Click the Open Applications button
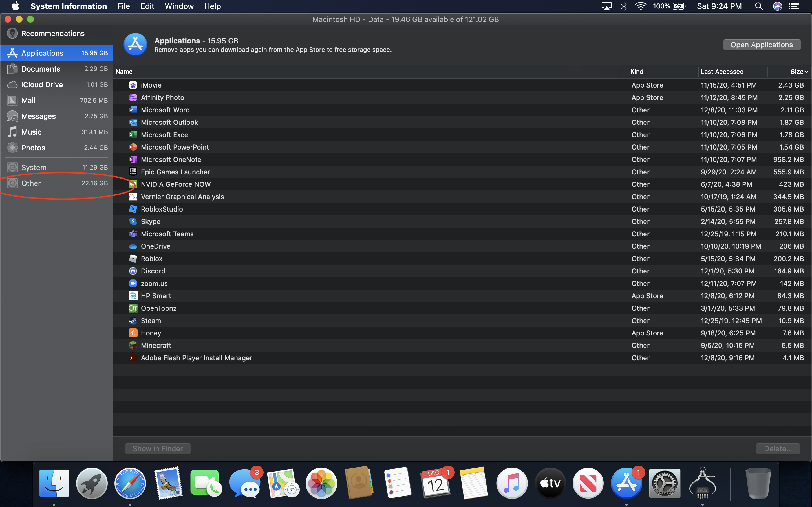Screen dimensions: 812x507 click(x=761, y=44)
